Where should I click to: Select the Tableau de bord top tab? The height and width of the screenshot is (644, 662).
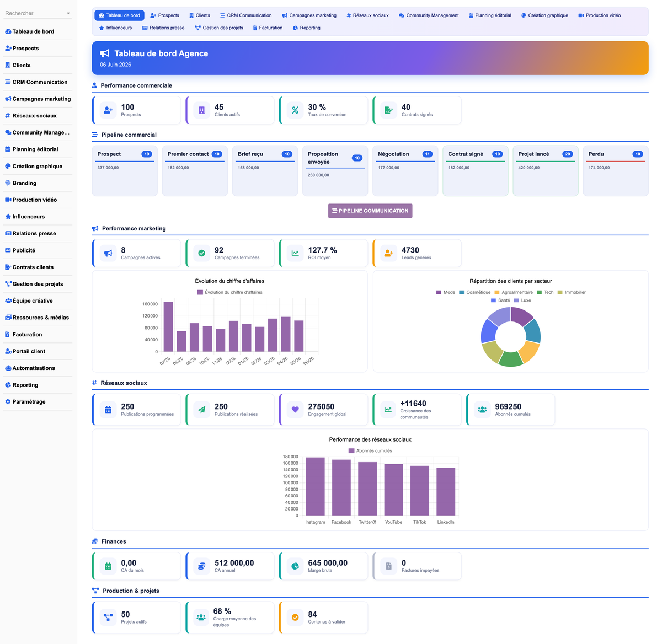pos(119,15)
